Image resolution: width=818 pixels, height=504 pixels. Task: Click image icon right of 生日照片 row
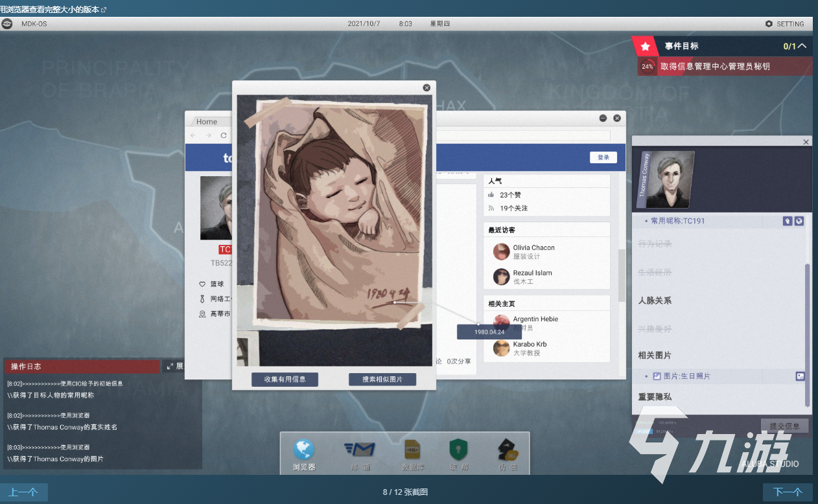[800, 376]
